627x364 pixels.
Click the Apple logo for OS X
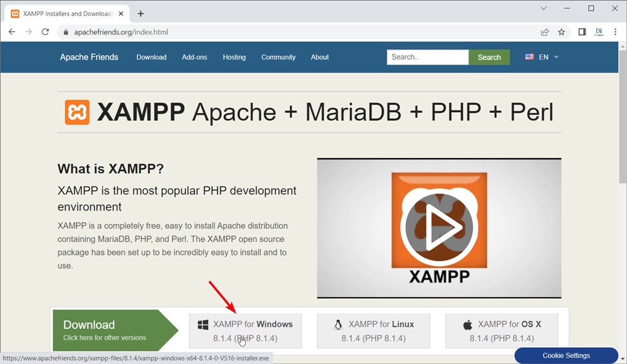468,325
